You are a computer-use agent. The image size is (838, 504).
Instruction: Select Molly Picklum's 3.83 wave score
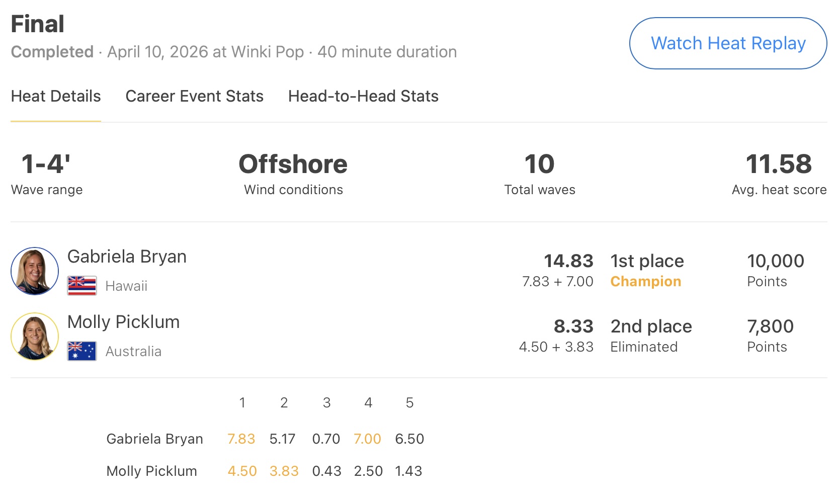click(284, 471)
